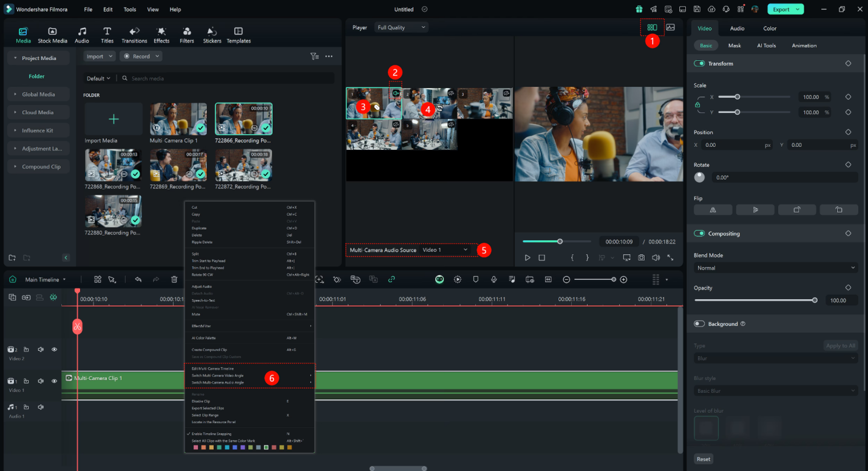The width and height of the screenshot is (868, 471).
Task: Open the Blend Mode dropdown
Action: (775, 268)
